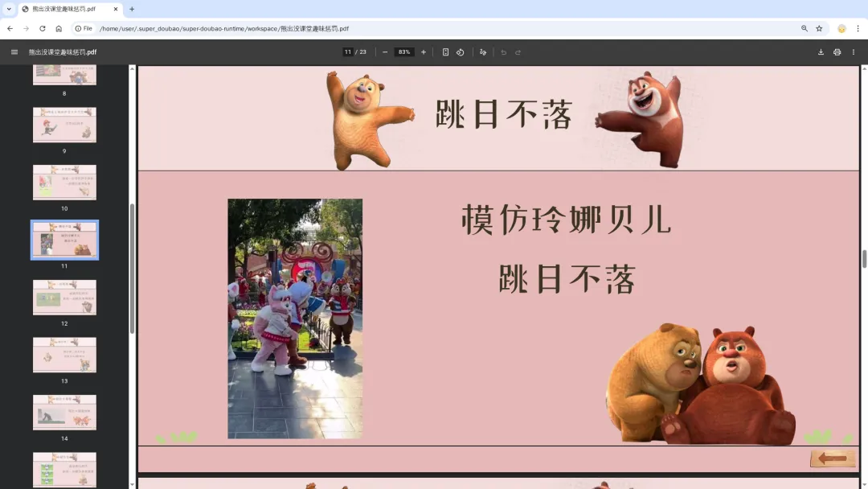Open the Chrome three-dot menu

(858, 28)
